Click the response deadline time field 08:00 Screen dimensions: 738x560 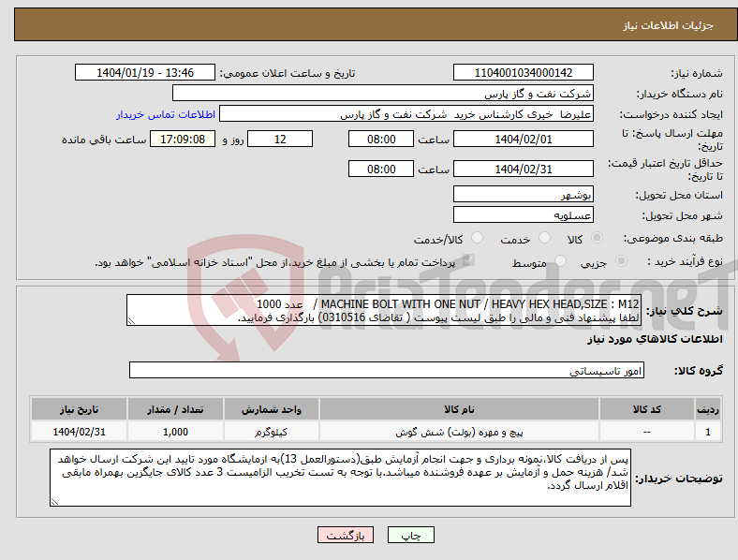tap(381, 140)
